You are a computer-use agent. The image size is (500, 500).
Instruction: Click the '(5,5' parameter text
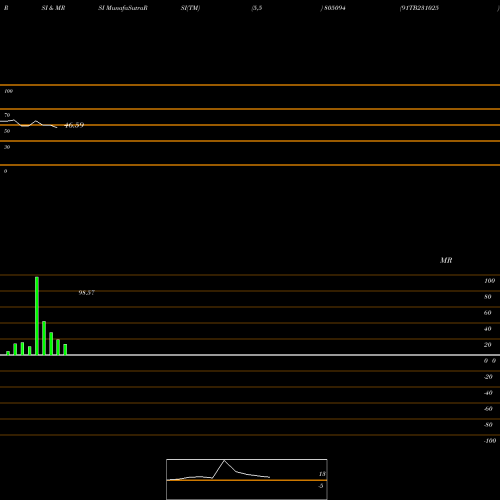[x=257, y=8]
